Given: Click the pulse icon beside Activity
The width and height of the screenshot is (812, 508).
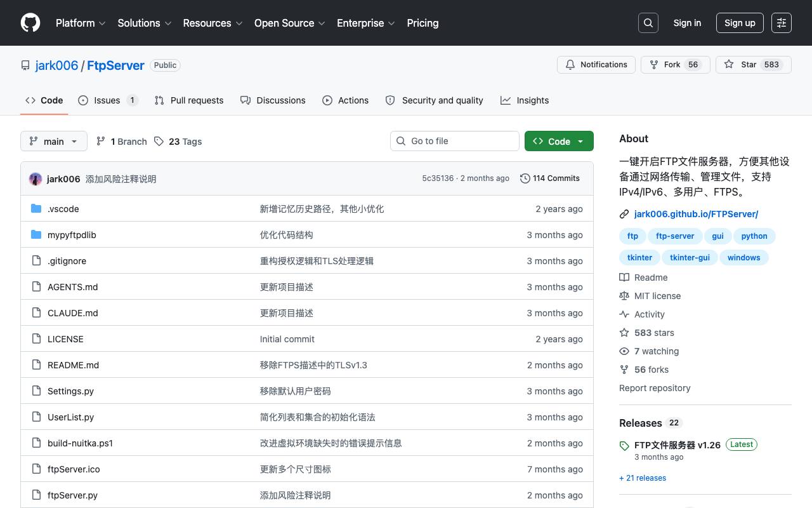Looking at the screenshot, I should [624, 314].
